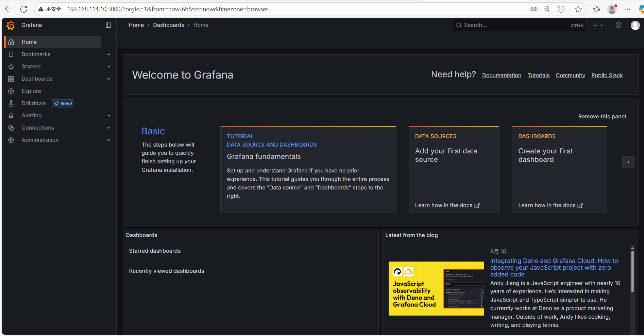Open the browser translate icon
The height and width of the screenshot is (336, 644).
(534, 9)
